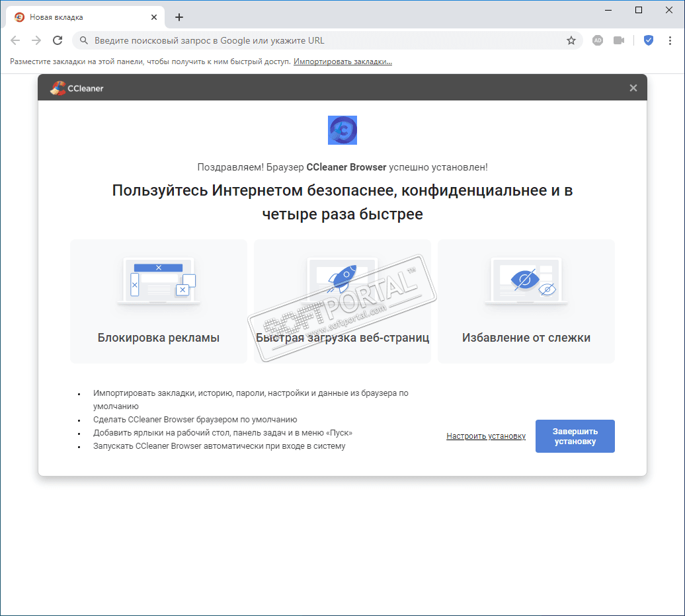The width and height of the screenshot is (685, 616).
Task: Select the Новая вкладка tab
Action: pos(86,17)
